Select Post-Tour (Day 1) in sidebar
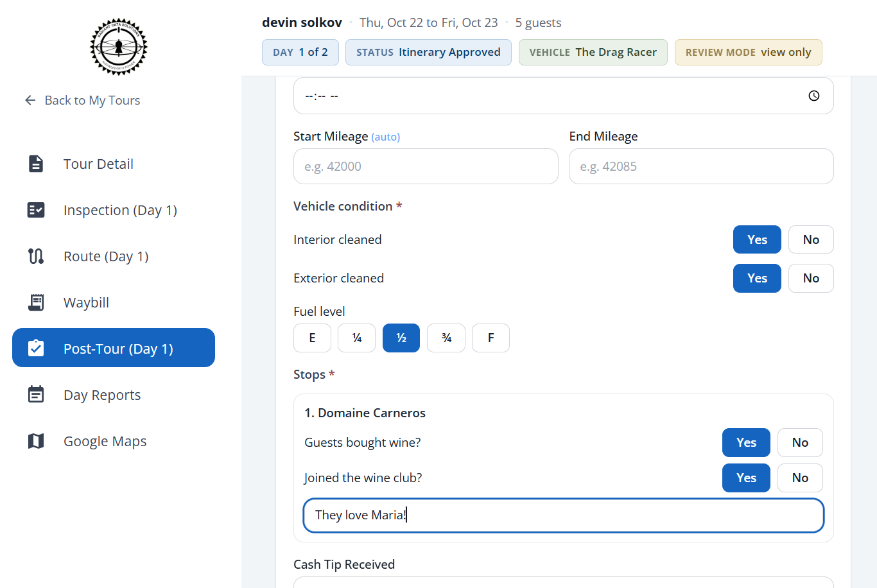 pyautogui.click(x=114, y=348)
